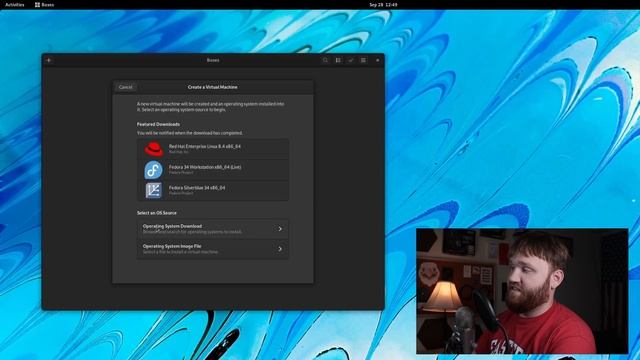640x360 pixels.
Task: Open the clock and calendar in top bar
Action: click(383, 5)
